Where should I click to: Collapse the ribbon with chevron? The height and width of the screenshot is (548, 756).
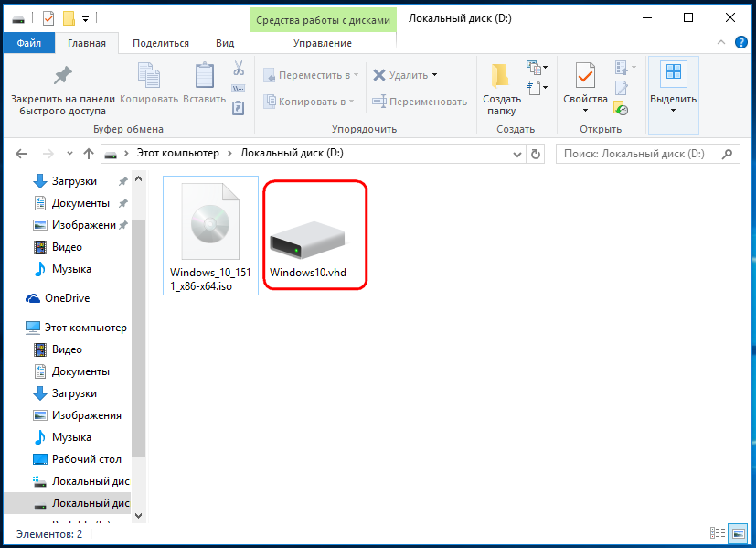[721, 42]
